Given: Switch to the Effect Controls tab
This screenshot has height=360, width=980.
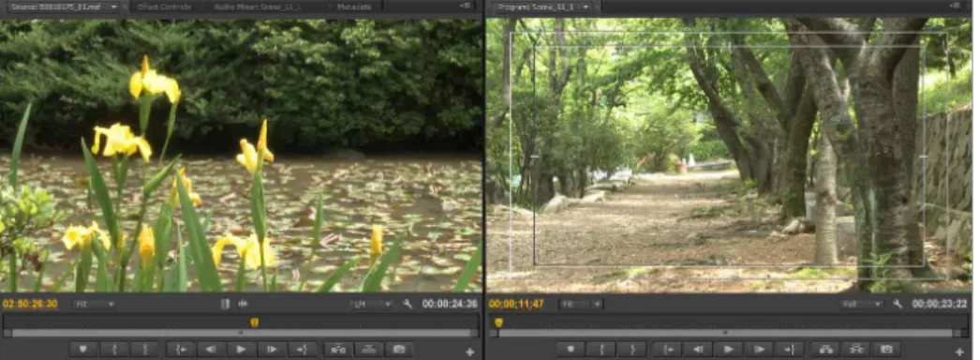Looking at the screenshot, I should pos(164,7).
